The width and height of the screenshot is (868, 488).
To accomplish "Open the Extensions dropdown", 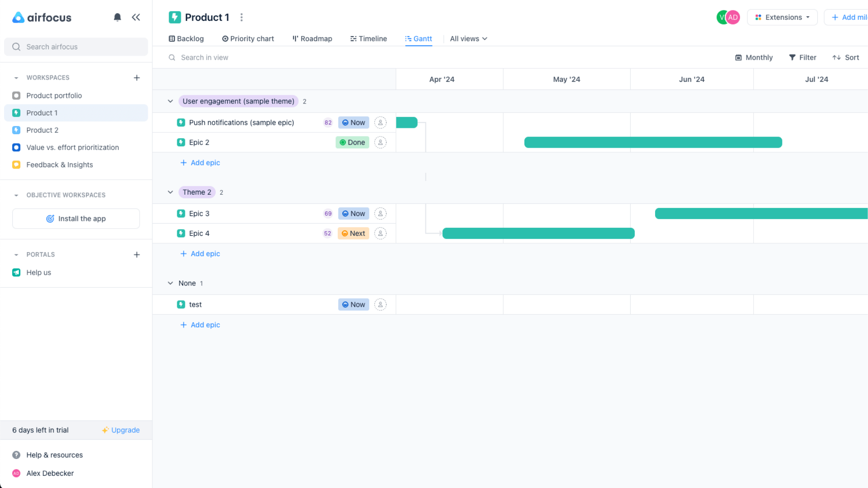I will pos(782,17).
